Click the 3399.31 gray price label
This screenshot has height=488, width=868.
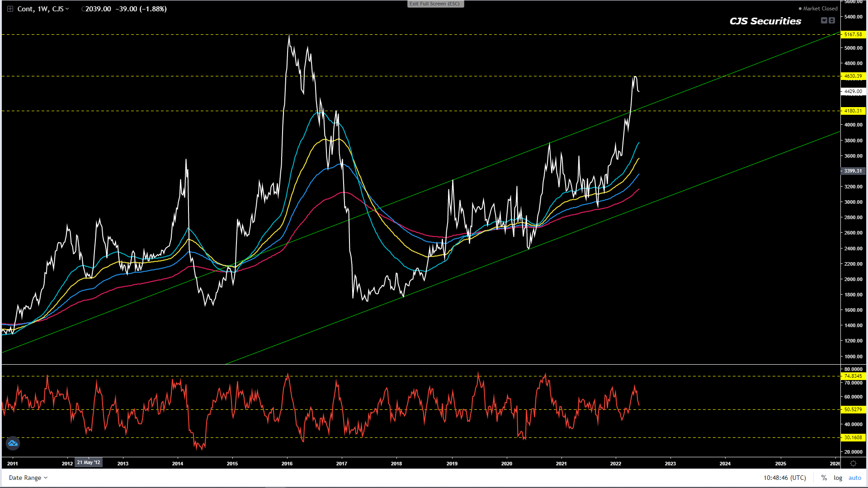(x=853, y=171)
